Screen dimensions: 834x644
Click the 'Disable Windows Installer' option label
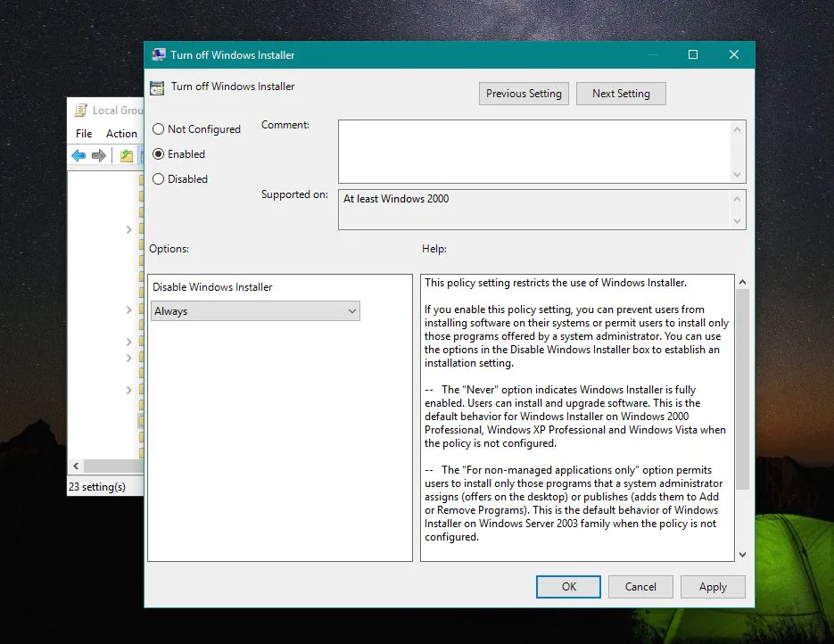212,287
